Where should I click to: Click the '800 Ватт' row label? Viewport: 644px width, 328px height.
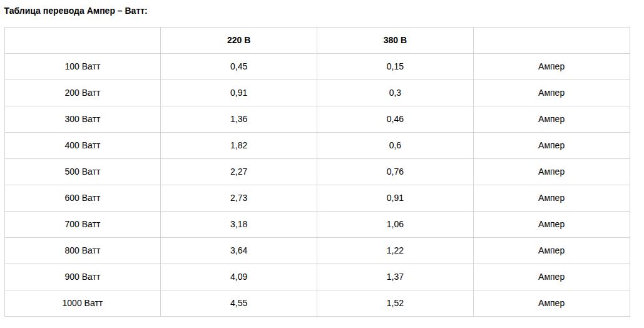(83, 250)
